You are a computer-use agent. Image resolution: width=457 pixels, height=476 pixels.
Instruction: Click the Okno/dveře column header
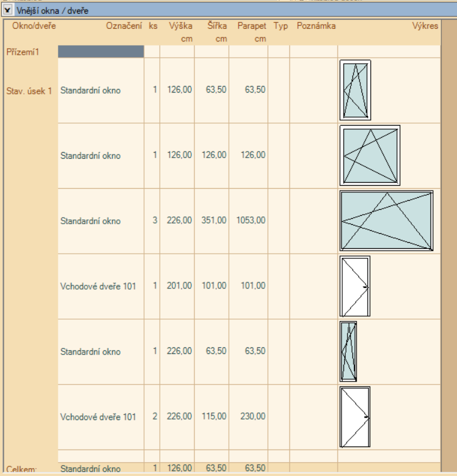point(34,26)
